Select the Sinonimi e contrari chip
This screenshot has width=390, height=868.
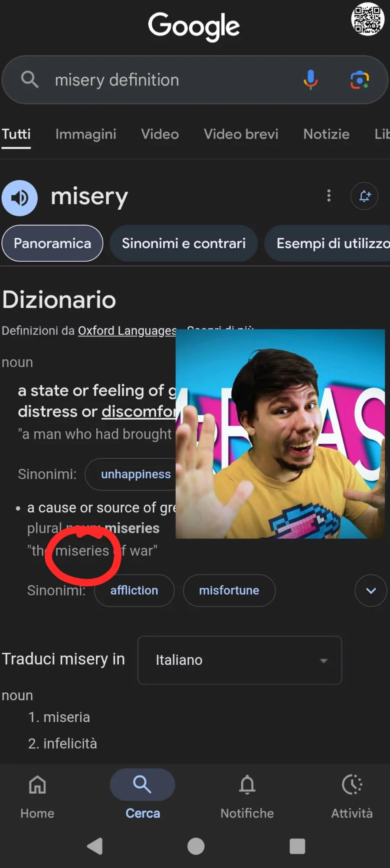[184, 243]
